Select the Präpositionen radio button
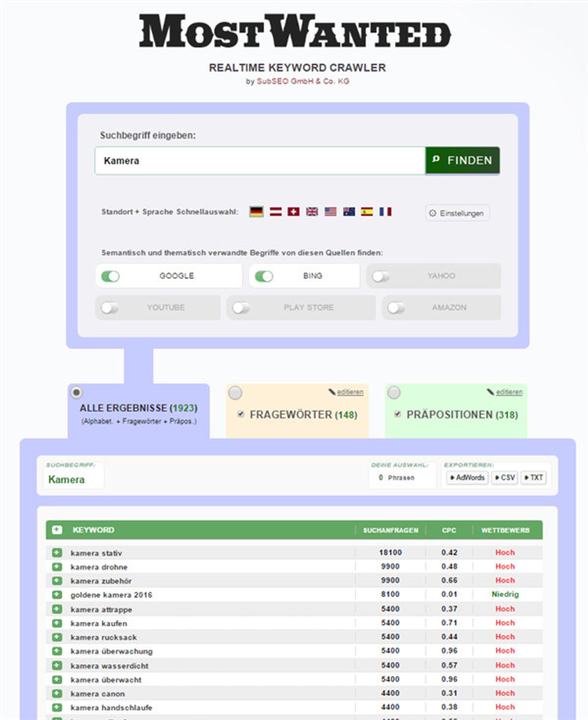The height and width of the screenshot is (720, 588). (x=394, y=392)
